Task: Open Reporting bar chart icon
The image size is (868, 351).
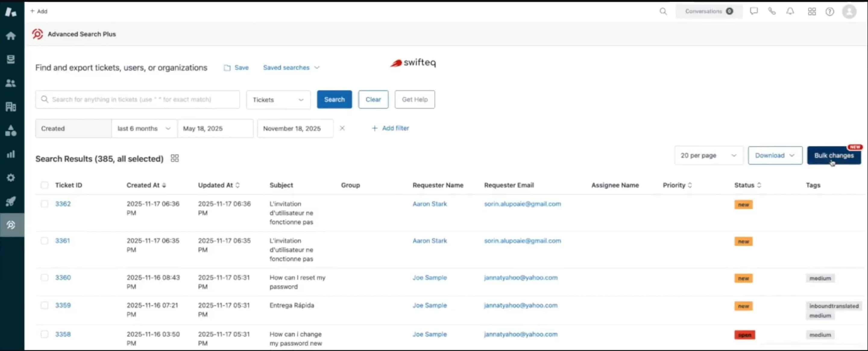Action: pyautogui.click(x=11, y=154)
